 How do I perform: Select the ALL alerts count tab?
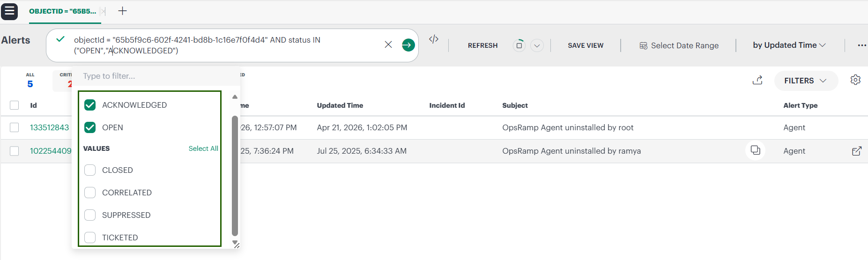[x=30, y=81]
